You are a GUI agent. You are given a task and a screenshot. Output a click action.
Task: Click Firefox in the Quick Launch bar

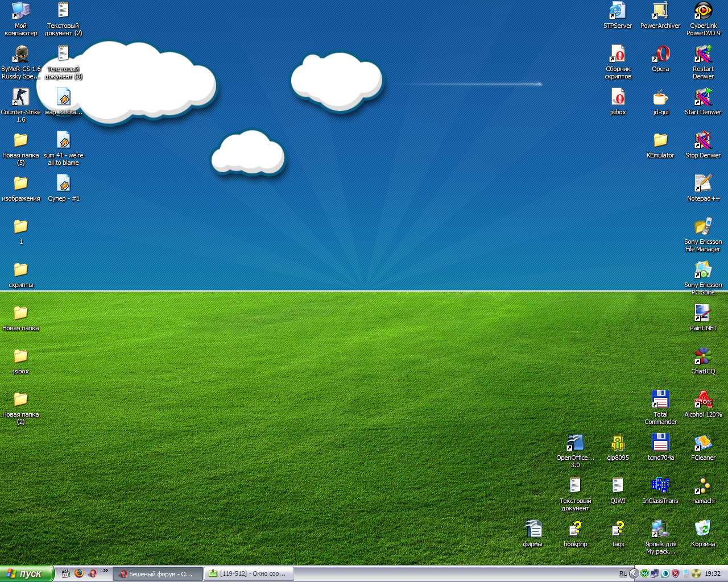[x=79, y=573]
